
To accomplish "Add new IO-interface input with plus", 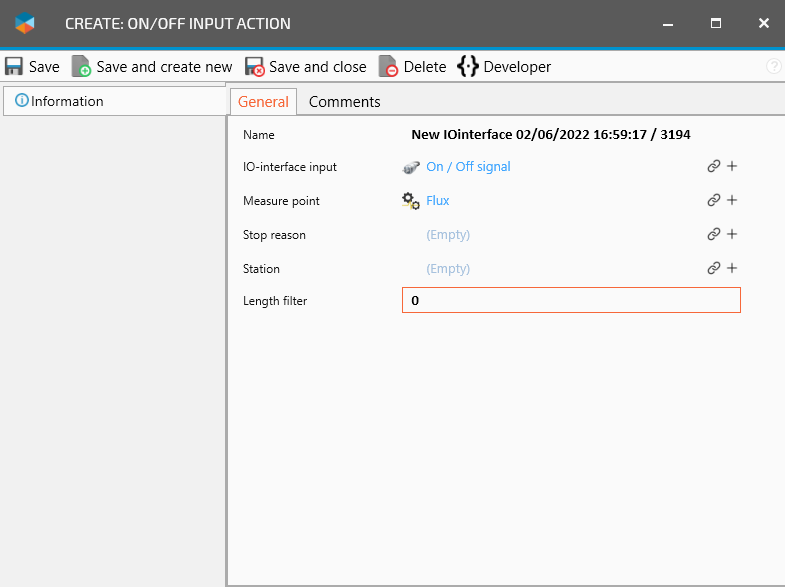I will [x=732, y=167].
